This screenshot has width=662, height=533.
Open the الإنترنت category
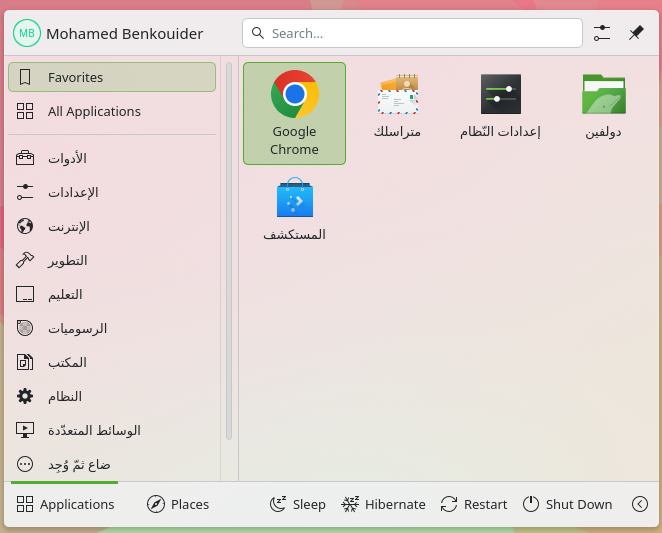(x=112, y=226)
